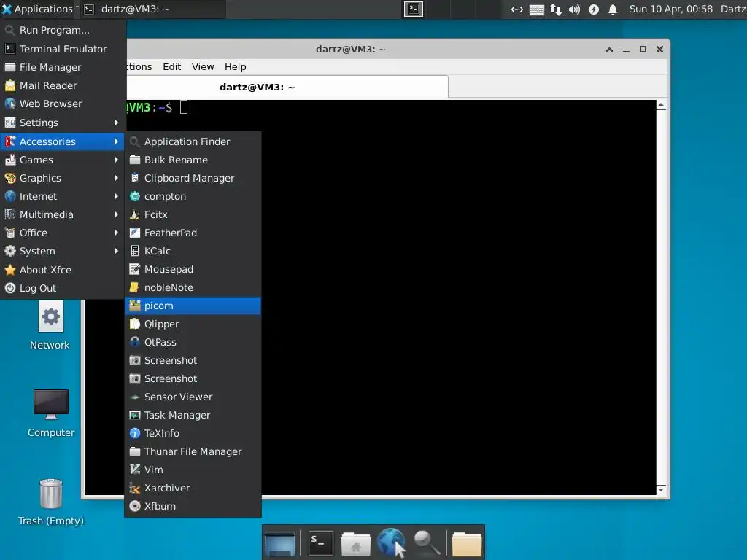Click terminal window shade-up arrow button

(x=609, y=49)
